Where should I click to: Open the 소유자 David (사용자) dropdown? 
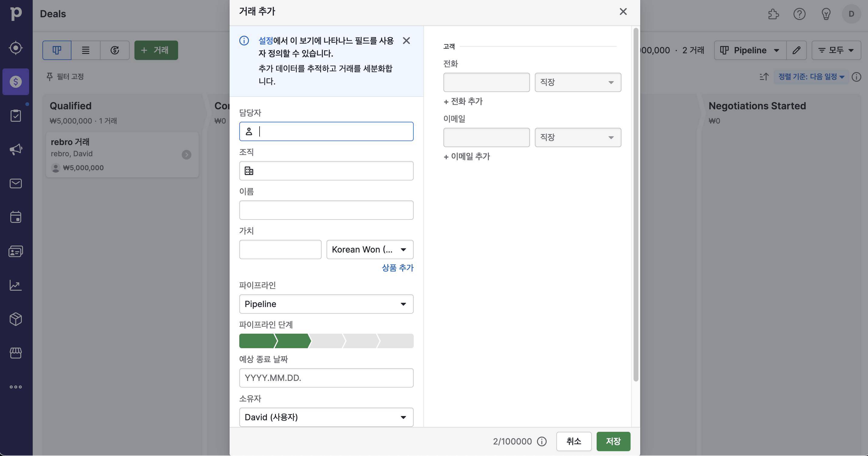pos(326,417)
